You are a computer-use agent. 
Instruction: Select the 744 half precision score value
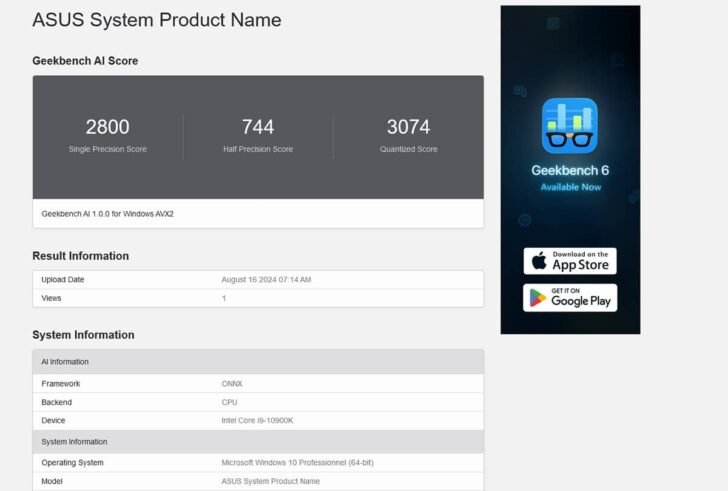258,127
